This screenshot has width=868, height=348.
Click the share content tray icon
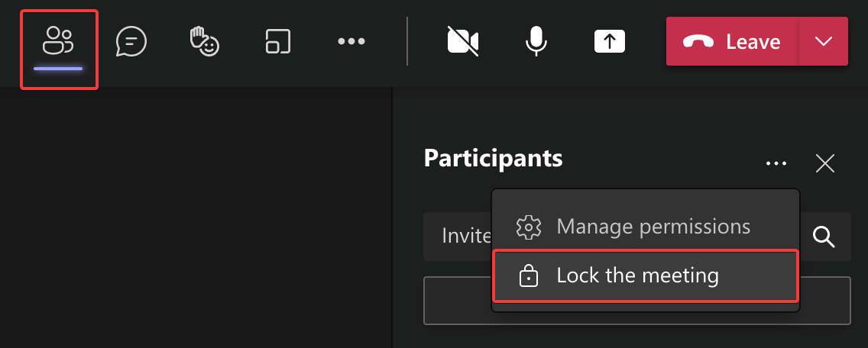click(609, 41)
